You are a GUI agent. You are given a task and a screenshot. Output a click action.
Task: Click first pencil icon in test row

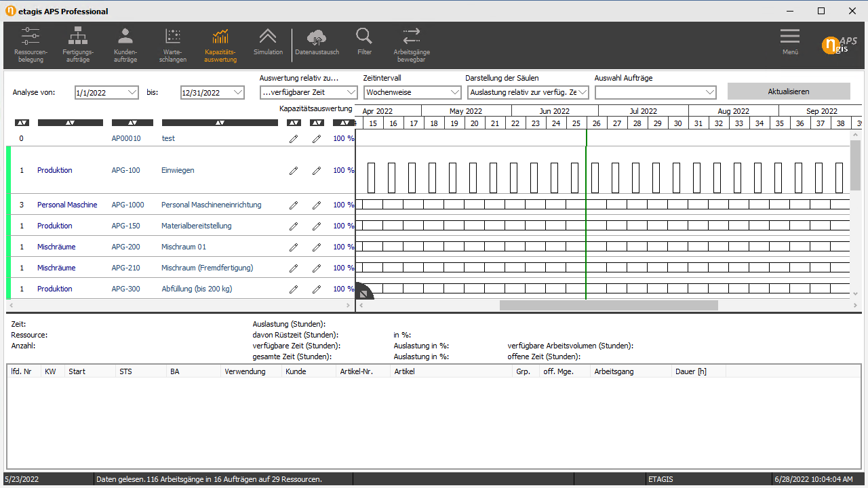coord(294,139)
